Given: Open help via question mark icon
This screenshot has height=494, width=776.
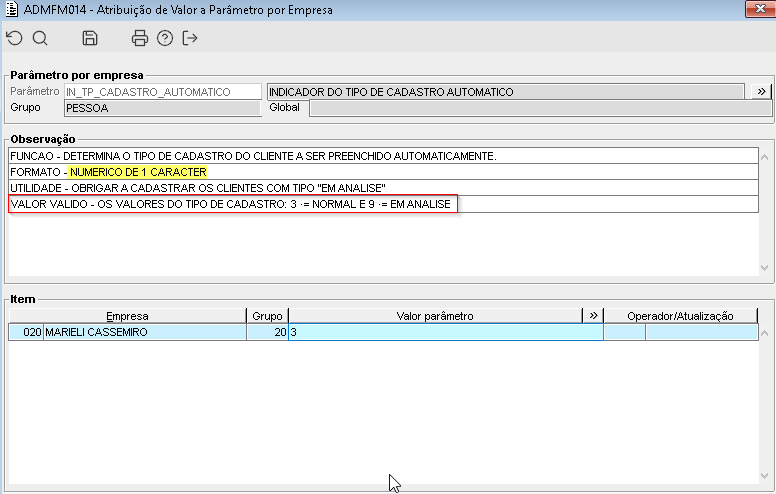Looking at the screenshot, I should pos(165,38).
